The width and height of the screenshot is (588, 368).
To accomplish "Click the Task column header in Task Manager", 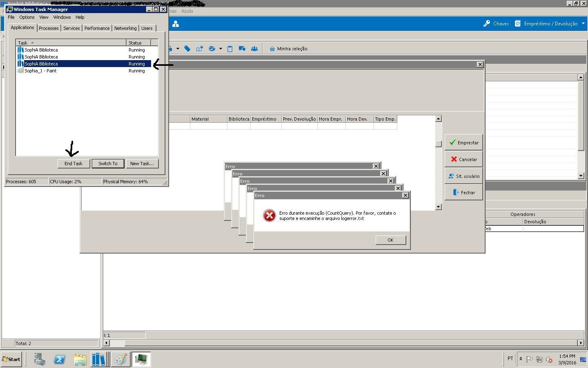I will pos(71,43).
